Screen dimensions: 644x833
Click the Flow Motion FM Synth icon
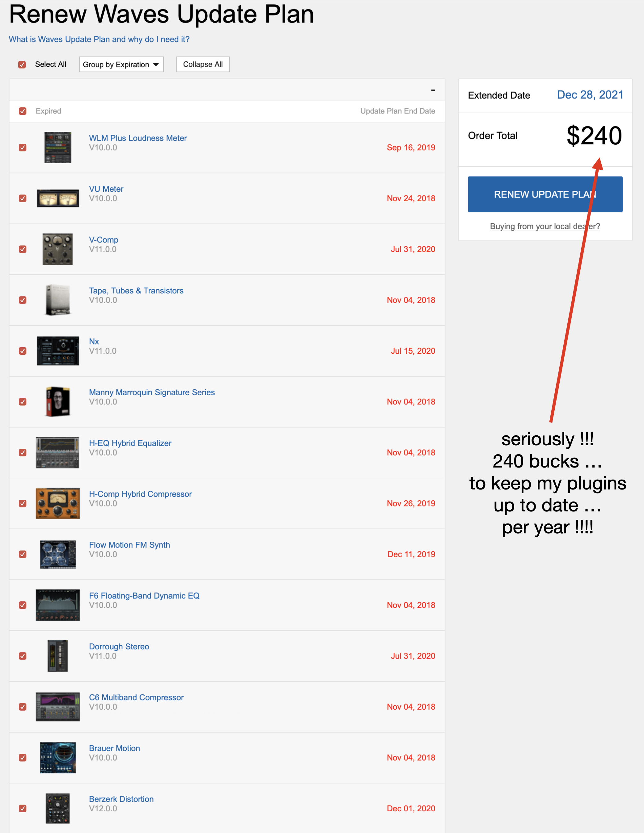click(57, 554)
